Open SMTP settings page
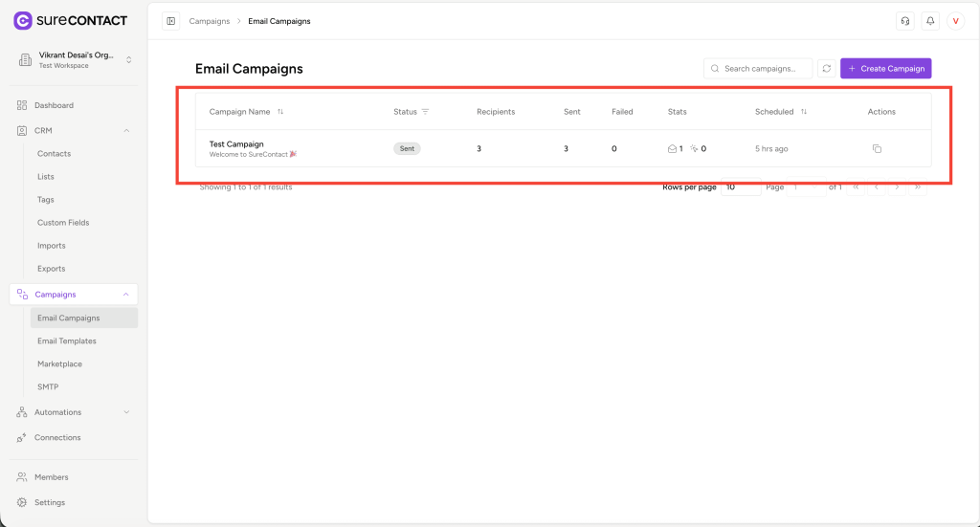The width and height of the screenshot is (980, 527). [x=48, y=387]
